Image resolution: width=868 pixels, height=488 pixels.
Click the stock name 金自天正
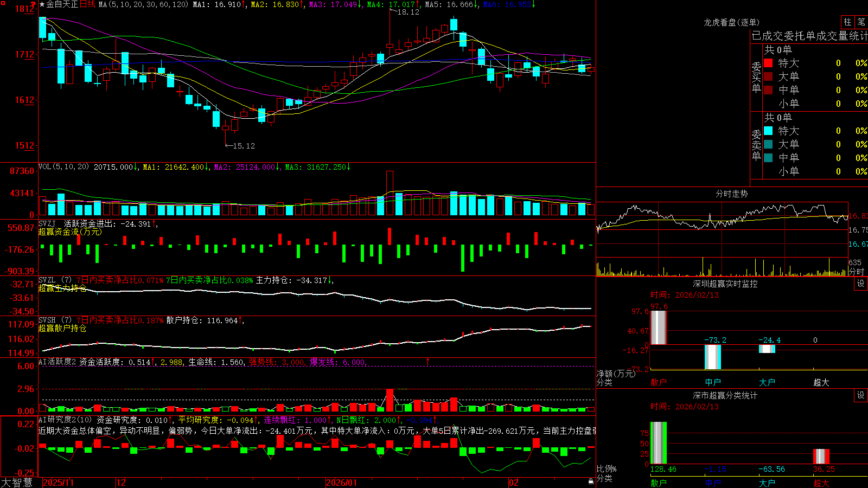coord(62,4)
